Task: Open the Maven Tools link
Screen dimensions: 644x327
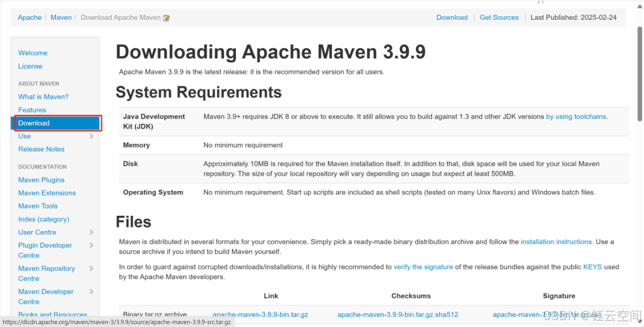Action: point(38,207)
